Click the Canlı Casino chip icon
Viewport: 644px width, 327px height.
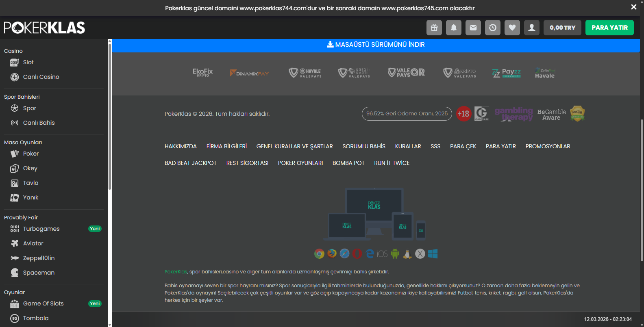pyautogui.click(x=15, y=77)
